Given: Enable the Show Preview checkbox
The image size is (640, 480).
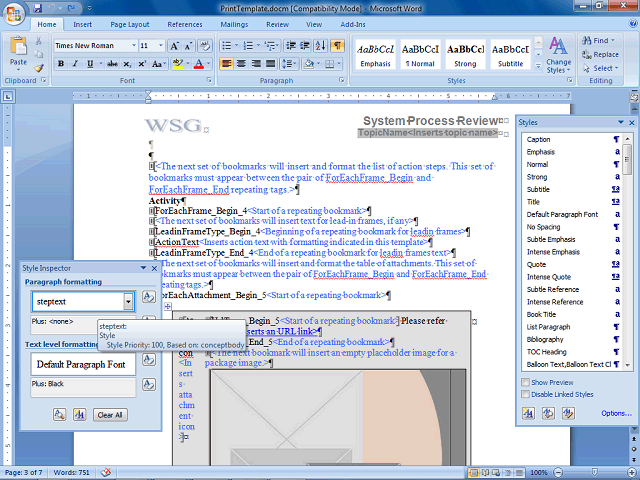Looking at the screenshot, I should tap(526, 382).
